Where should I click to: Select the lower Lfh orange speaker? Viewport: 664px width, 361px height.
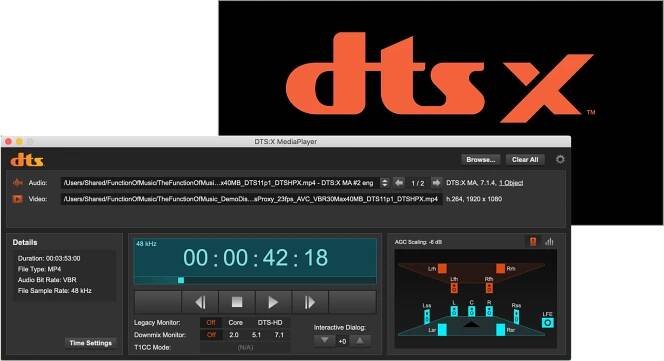[x=454, y=288]
